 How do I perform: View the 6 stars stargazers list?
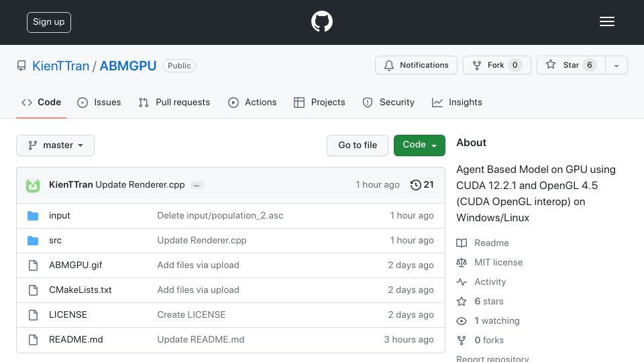pos(489,301)
